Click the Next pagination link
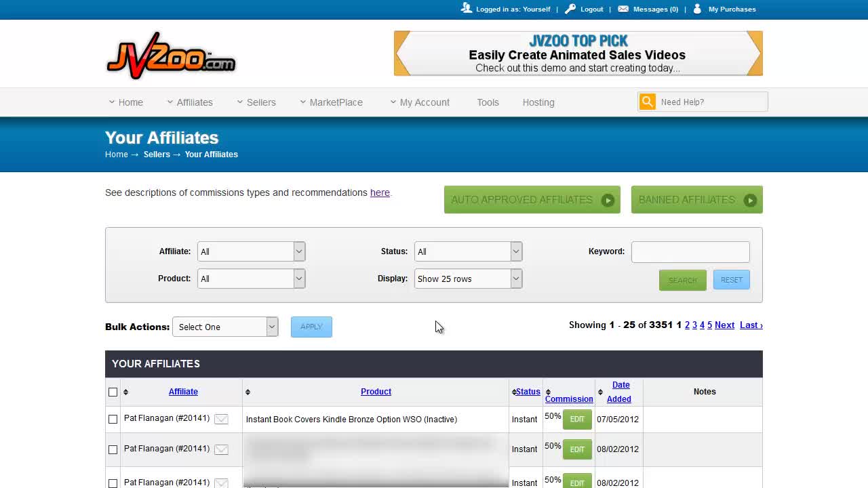Viewport: 868px width, 488px height. point(724,325)
